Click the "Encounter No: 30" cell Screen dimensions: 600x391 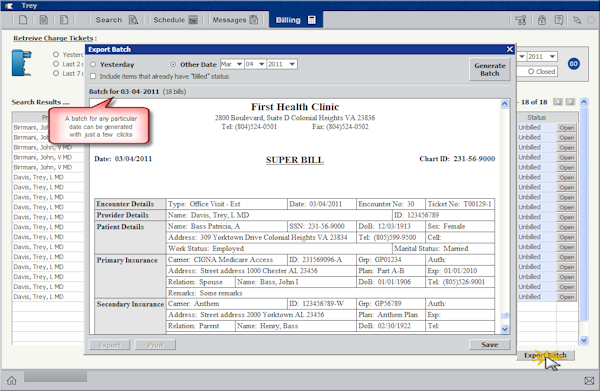point(390,204)
